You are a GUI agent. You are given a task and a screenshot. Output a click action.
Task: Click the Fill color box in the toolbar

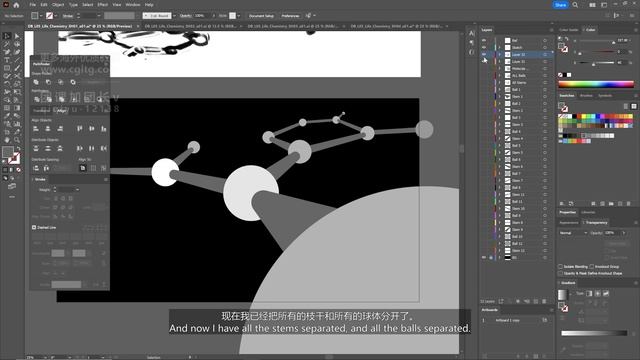click(x=8, y=152)
